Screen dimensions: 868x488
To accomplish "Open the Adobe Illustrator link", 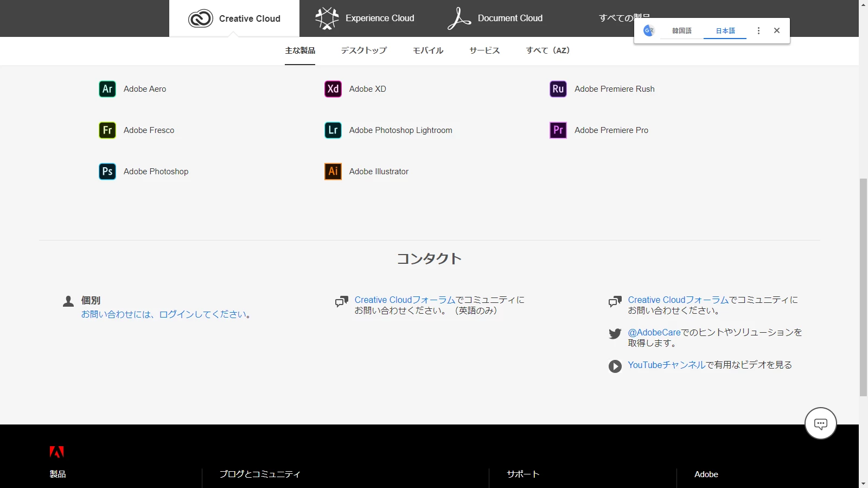I will [379, 172].
